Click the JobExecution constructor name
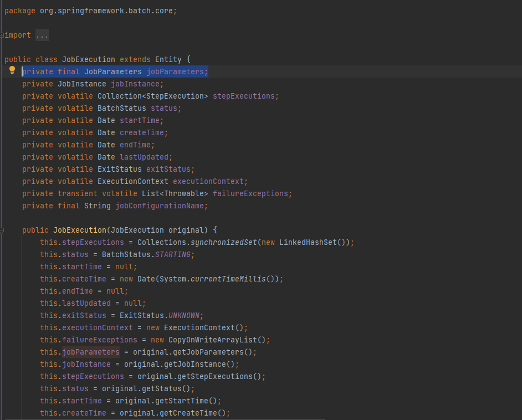The width and height of the screenshot is (522, 420). click(x=80, y=231)
